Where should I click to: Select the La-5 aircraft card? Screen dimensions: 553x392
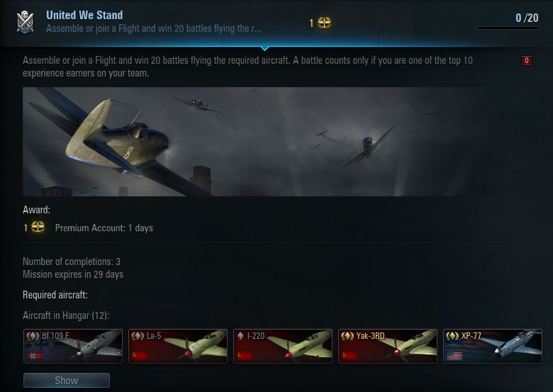pyautogui.click(x=178, y=346)
